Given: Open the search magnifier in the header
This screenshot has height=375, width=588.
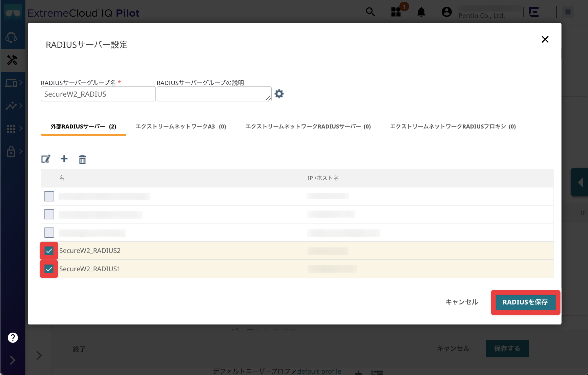Looking at the screenshot, I should click(370, 12).
